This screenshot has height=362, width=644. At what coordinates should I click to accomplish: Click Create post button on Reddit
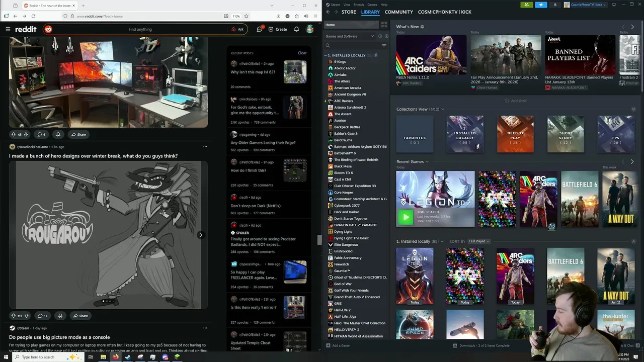click(278, 29)
